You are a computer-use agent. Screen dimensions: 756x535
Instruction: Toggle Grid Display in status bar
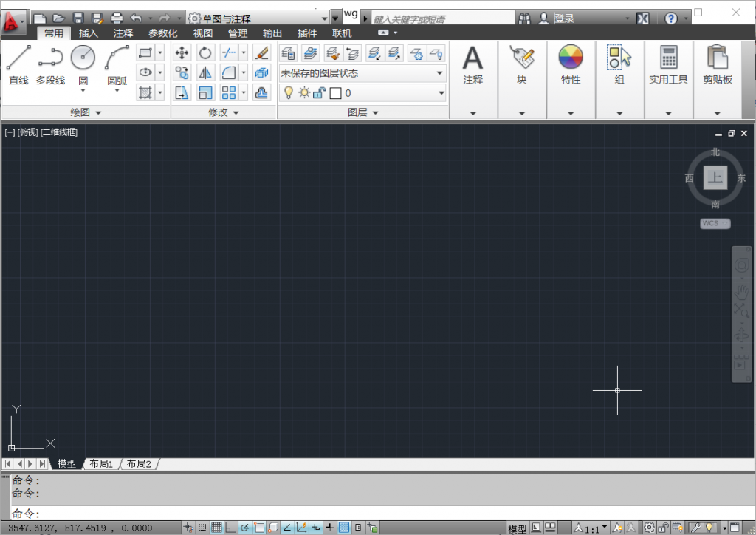click(x=216, y=528)
